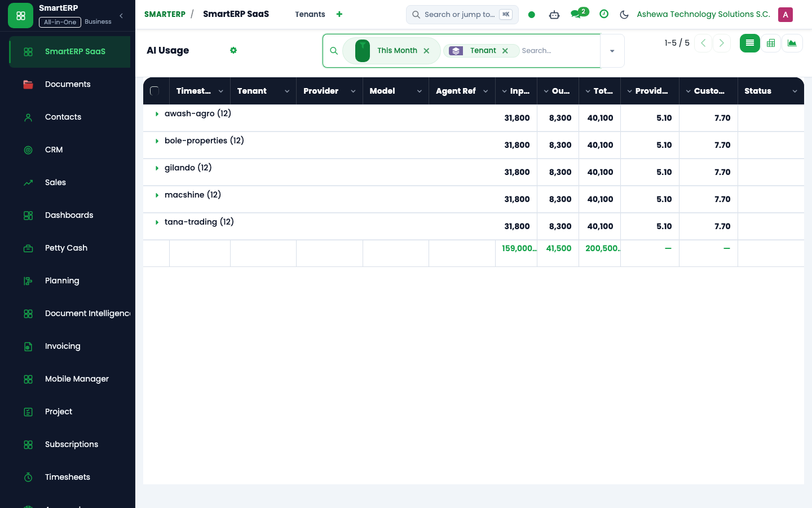
Task: Open Tenant column dropdown
Action: tap(287, 91)
